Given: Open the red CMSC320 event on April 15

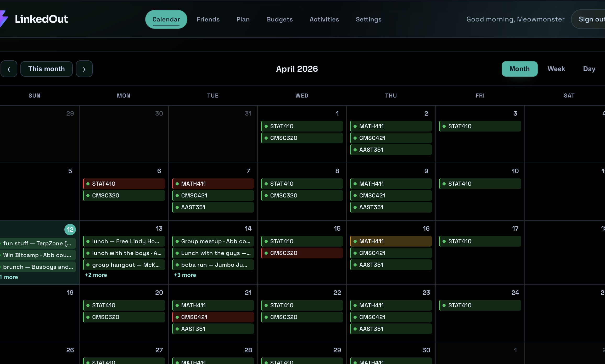Looking at the screenshot, I should (x=302, y=253).
